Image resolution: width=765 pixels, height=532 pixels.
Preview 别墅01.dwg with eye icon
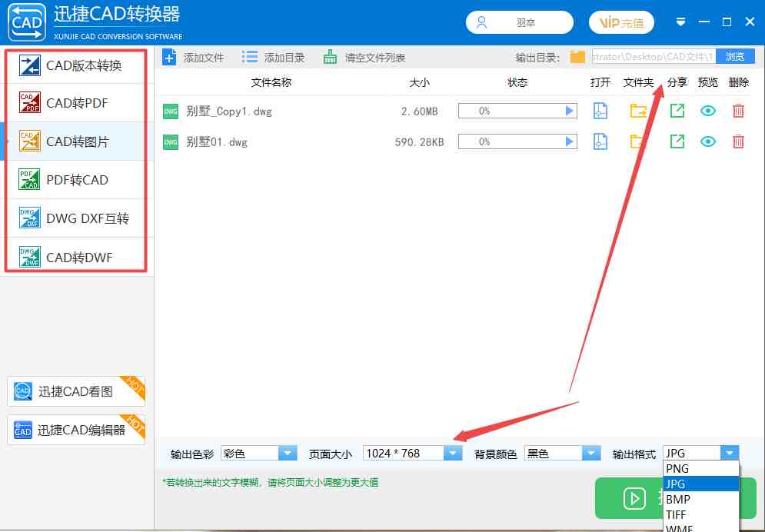click(x=708, y=142)
